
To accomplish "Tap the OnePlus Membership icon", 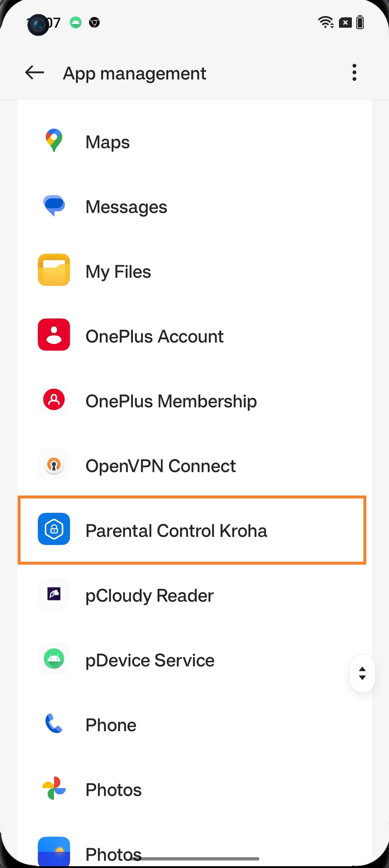I will click(54, 399).
